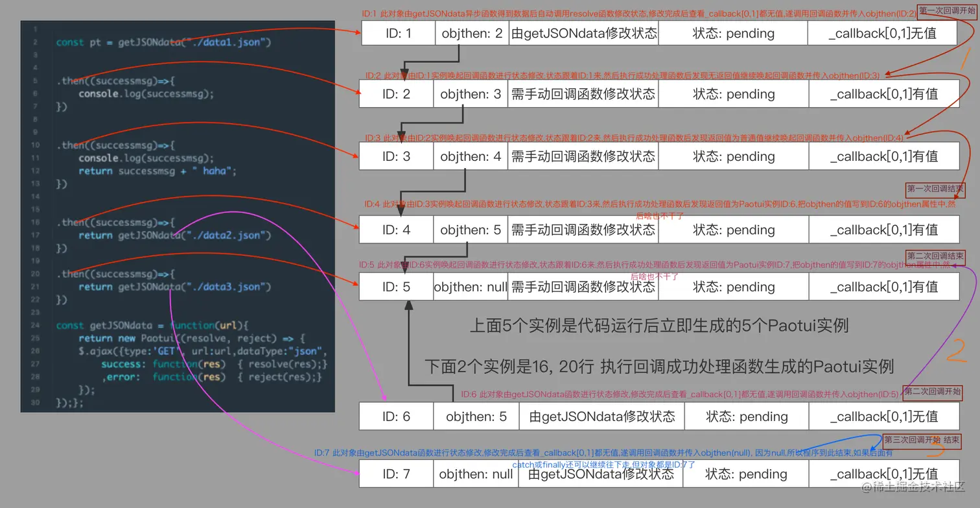Screen dimensions: 980x508
Task: Select the 第二次回调开始 badge
Action: click(933, 393)
